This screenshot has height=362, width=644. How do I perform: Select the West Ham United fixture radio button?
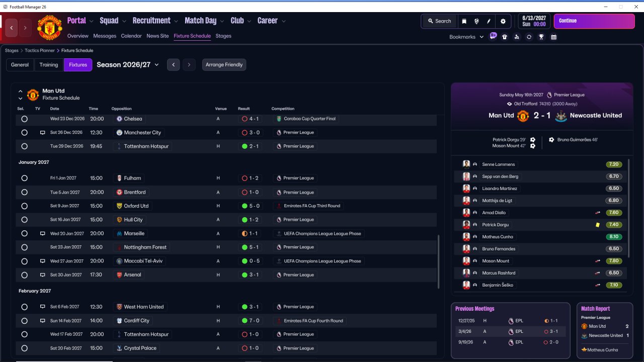[24, 307]
